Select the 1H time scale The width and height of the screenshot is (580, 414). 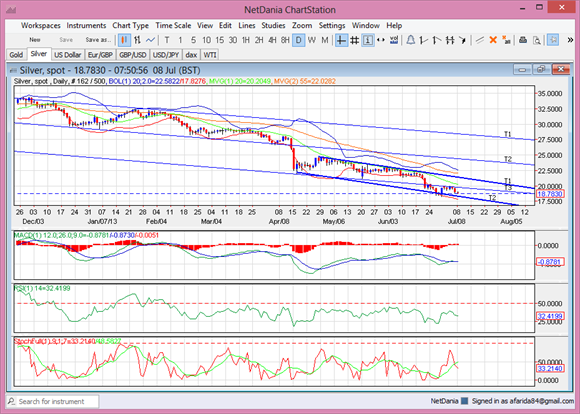point(246,40)
